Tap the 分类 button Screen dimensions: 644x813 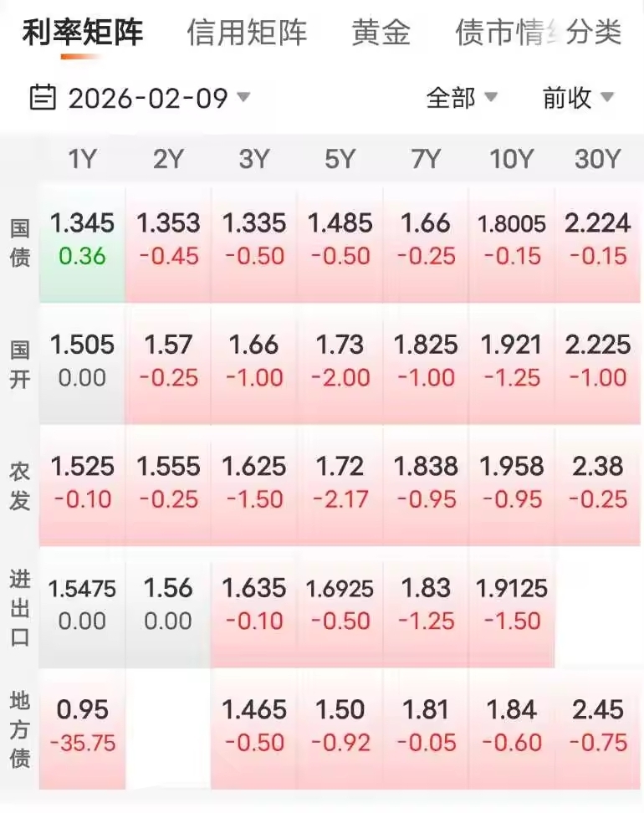pos(594,33)
